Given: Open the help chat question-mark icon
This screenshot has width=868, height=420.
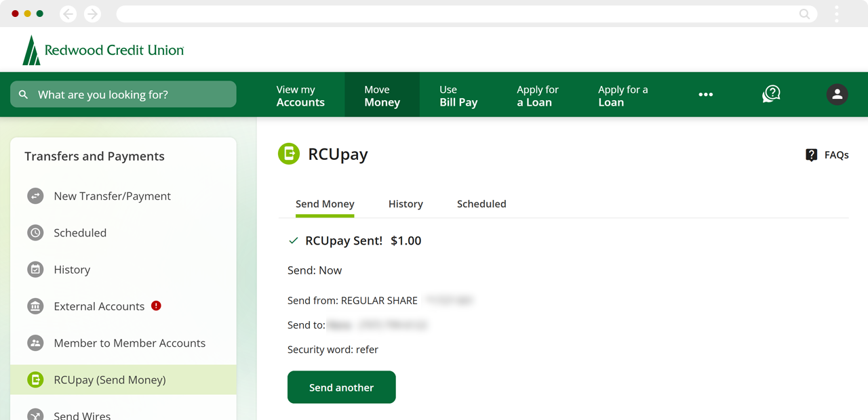Looking at the screenshot, I should [x=771, y=94].
